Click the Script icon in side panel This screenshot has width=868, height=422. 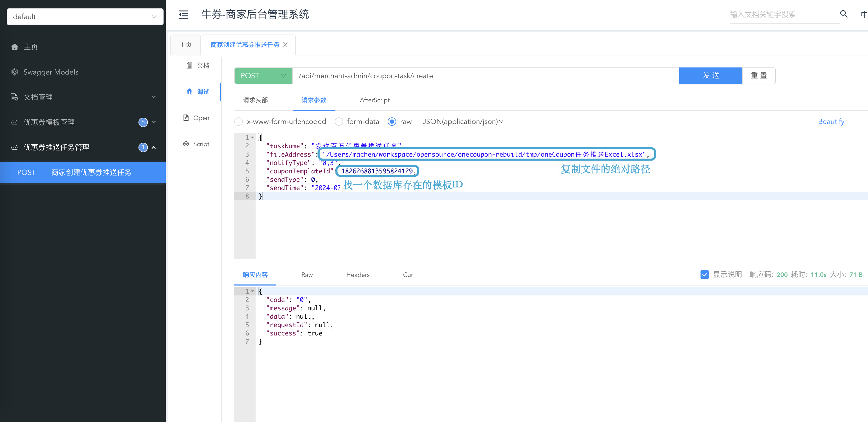[x=186, y=144]
